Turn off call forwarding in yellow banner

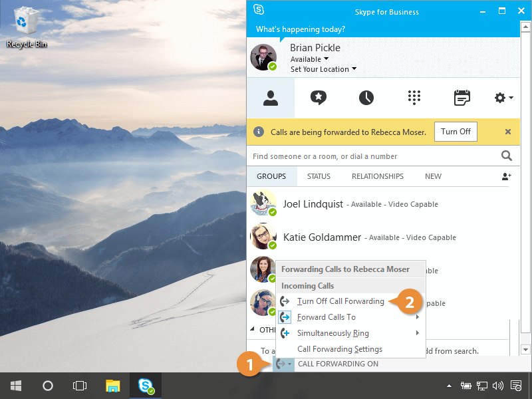(x=456, y=132)
